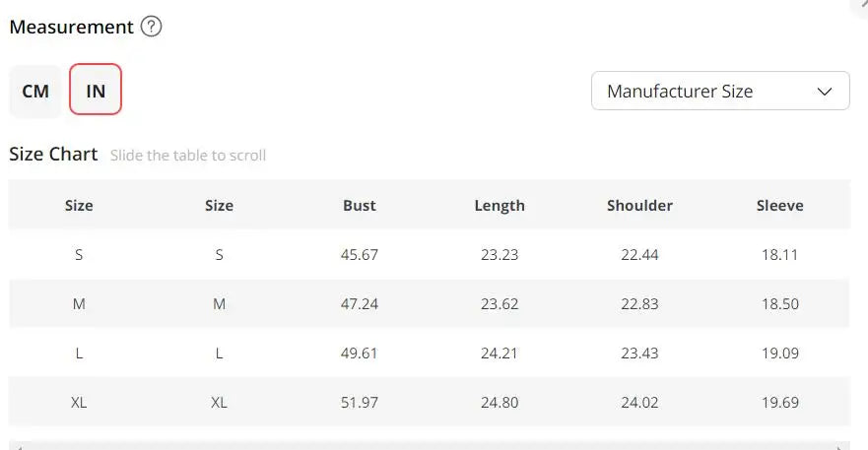Viewport: 868px width, 450px height.
Task: Select the IN unit toggle
Action: coord(96,92)
